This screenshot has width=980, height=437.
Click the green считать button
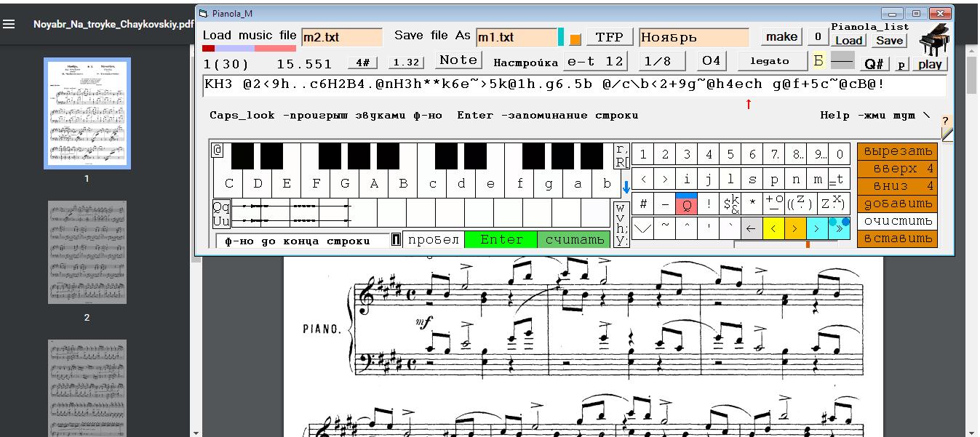[575, 240]
